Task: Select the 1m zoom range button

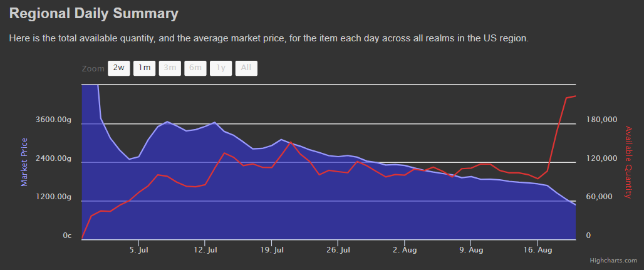Action: click(x=144, y=68)
